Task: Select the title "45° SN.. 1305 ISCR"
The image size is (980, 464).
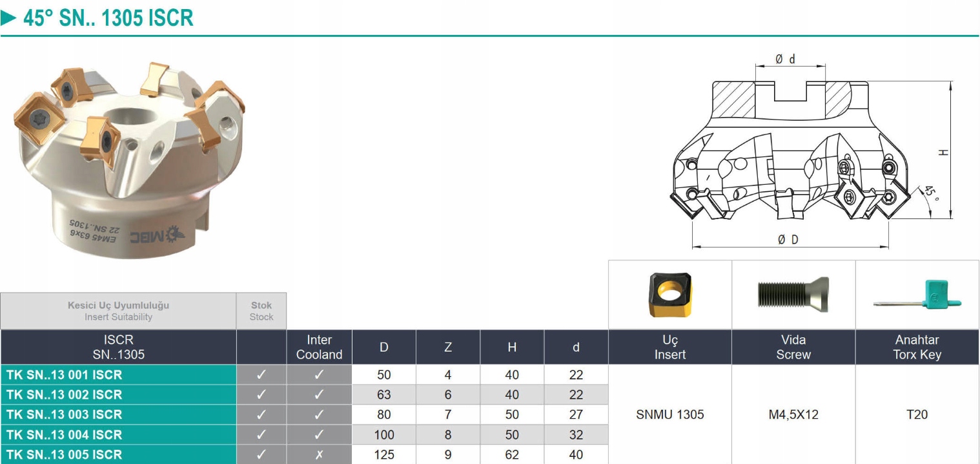Action: pos(108,18)
